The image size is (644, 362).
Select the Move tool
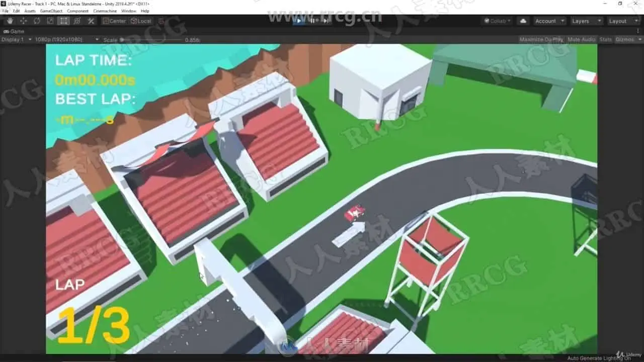(24, 21)
